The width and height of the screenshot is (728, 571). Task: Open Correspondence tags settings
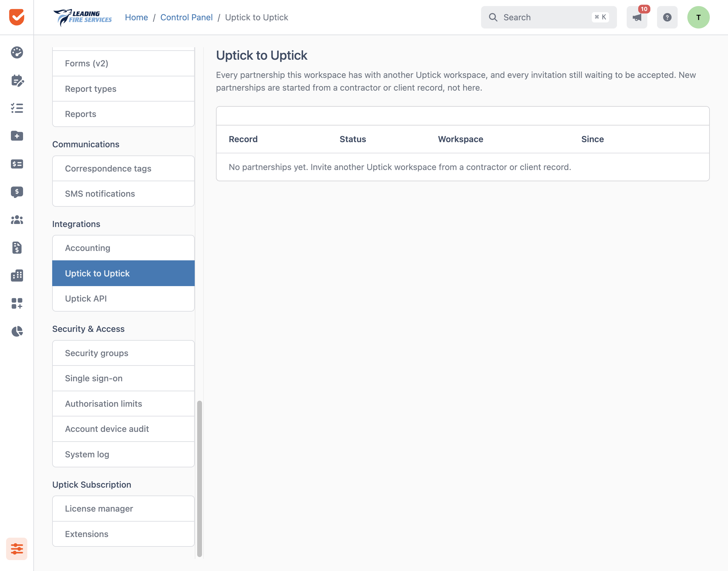coord(123,169)
